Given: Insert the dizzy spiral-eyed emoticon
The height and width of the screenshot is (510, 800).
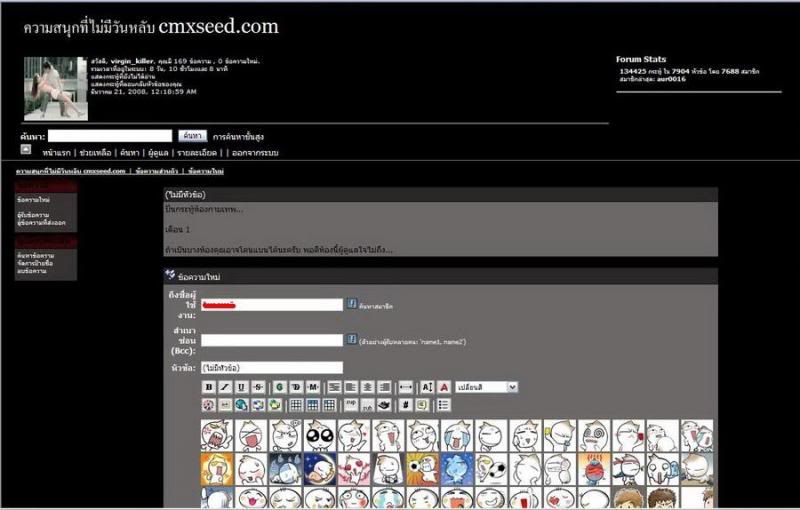Looking at the screenshot, I should pos(594,435).
